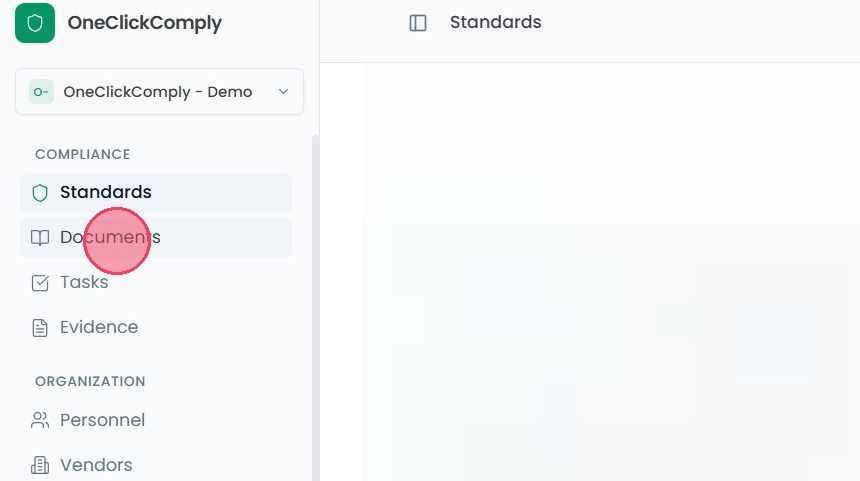
Task: Open the Vendors page
Action: click(x=156, y=465)
